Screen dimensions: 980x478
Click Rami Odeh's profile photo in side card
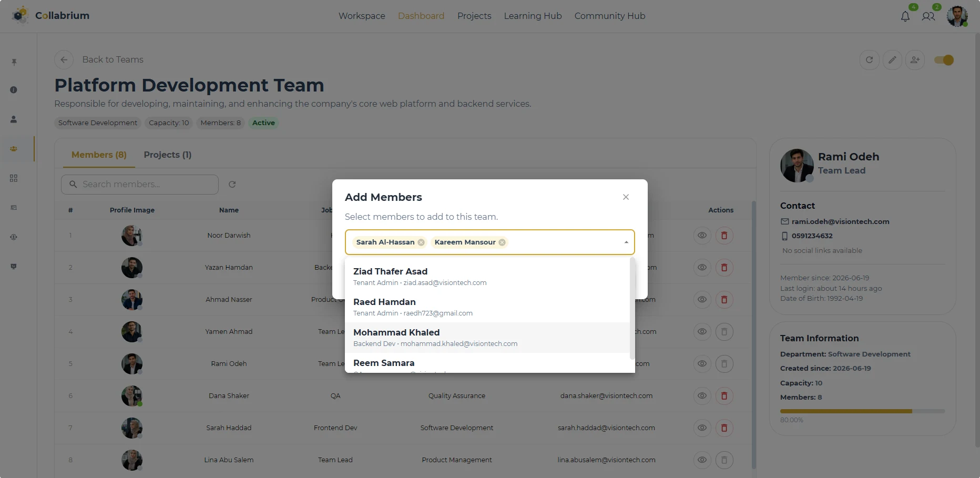797,166
